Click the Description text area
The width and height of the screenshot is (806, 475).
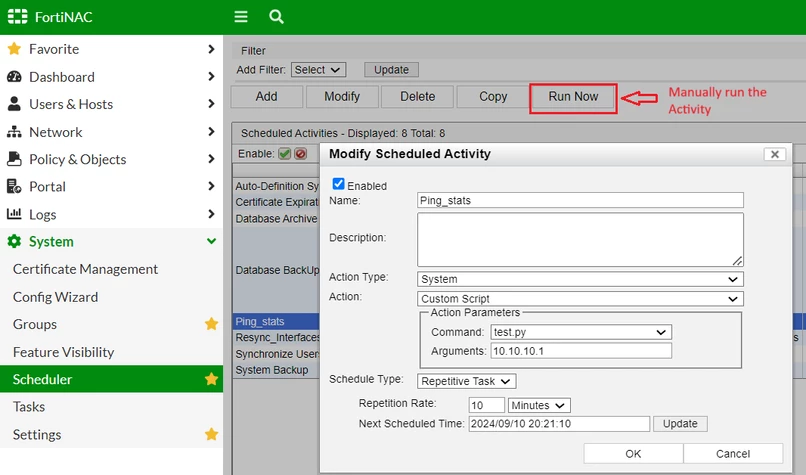[580, 240]
